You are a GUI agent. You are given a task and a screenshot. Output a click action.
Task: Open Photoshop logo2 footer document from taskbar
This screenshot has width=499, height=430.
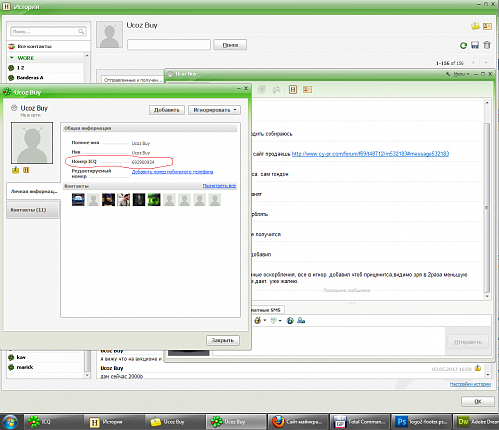[421, 422]
